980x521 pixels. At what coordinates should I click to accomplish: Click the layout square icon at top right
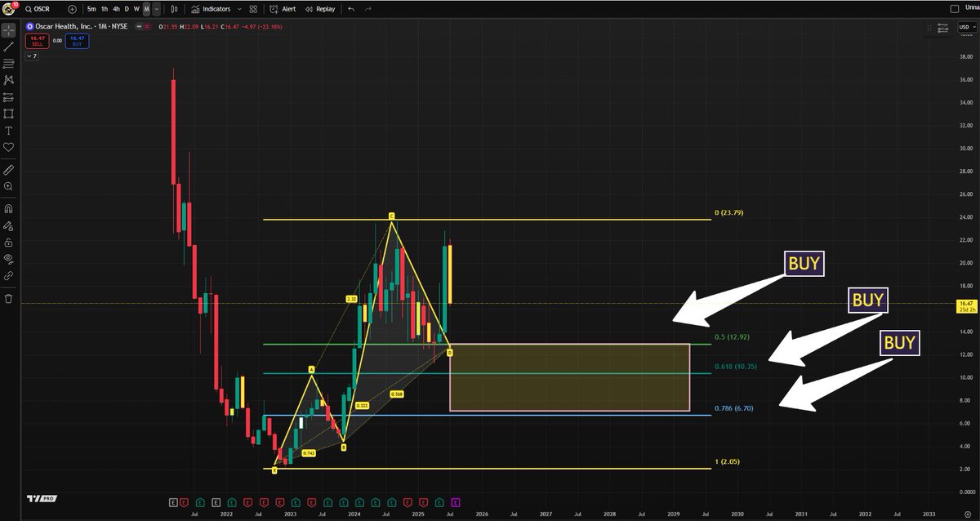pos(955,9)
